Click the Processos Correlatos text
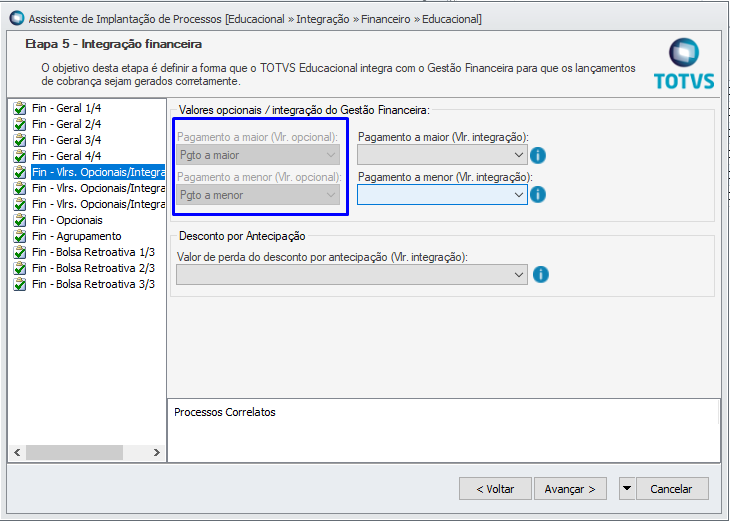The image size is (730, 521). click(x=225, y=412)
